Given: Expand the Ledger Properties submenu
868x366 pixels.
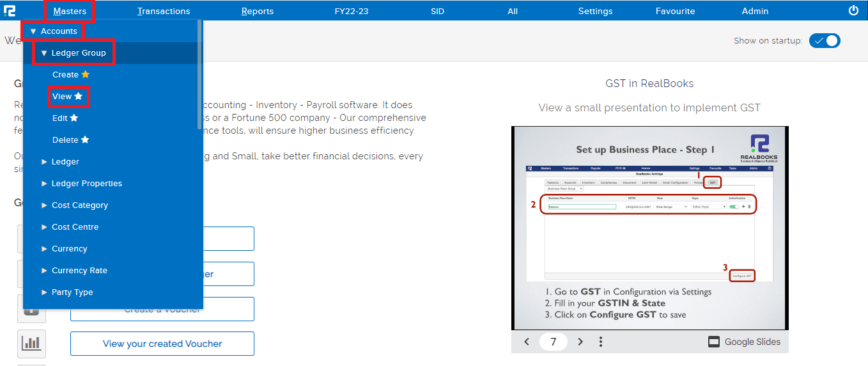Looking at the screenshot, I should coord(86,184).
